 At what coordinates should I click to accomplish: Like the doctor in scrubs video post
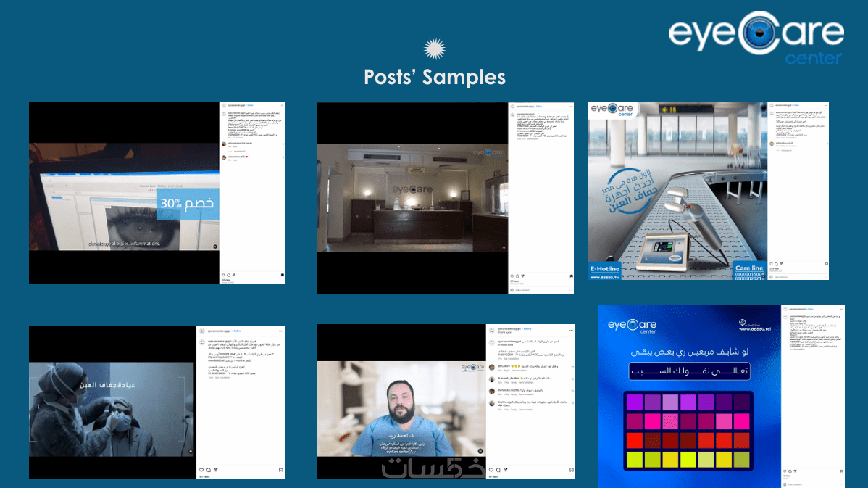click(x=491, y=470)
